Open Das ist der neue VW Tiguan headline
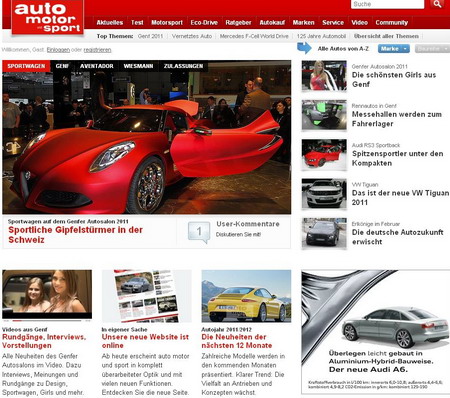450x398 pixels. [x=400, y=197]
